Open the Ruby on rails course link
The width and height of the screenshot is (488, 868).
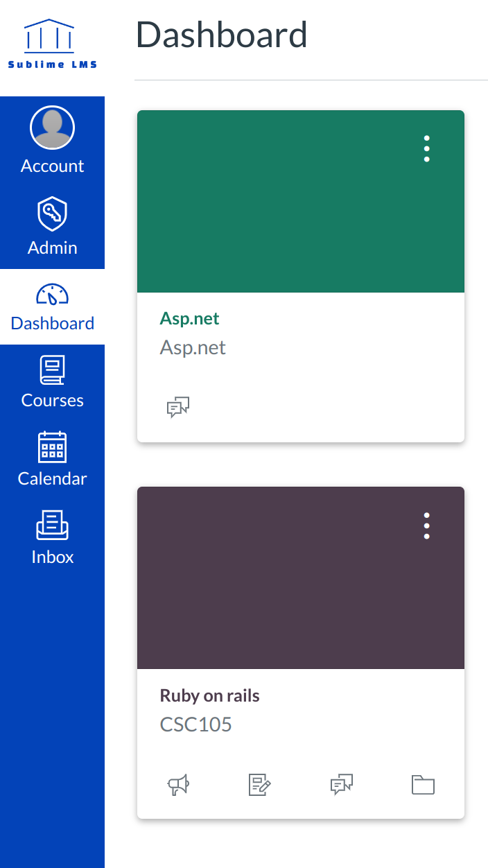coord(209,695)
